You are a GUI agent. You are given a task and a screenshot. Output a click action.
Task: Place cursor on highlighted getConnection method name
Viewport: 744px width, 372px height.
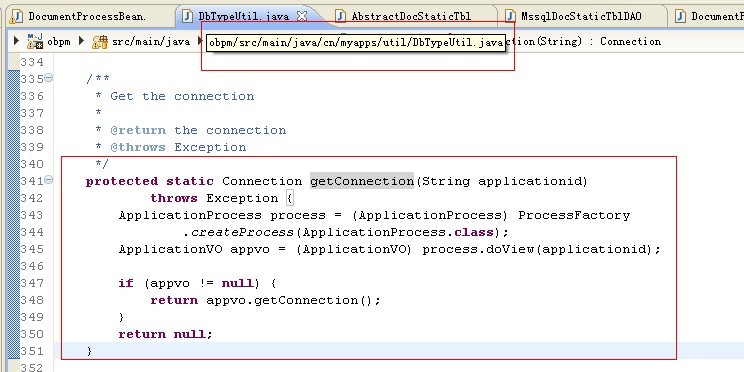coord(362,181)
